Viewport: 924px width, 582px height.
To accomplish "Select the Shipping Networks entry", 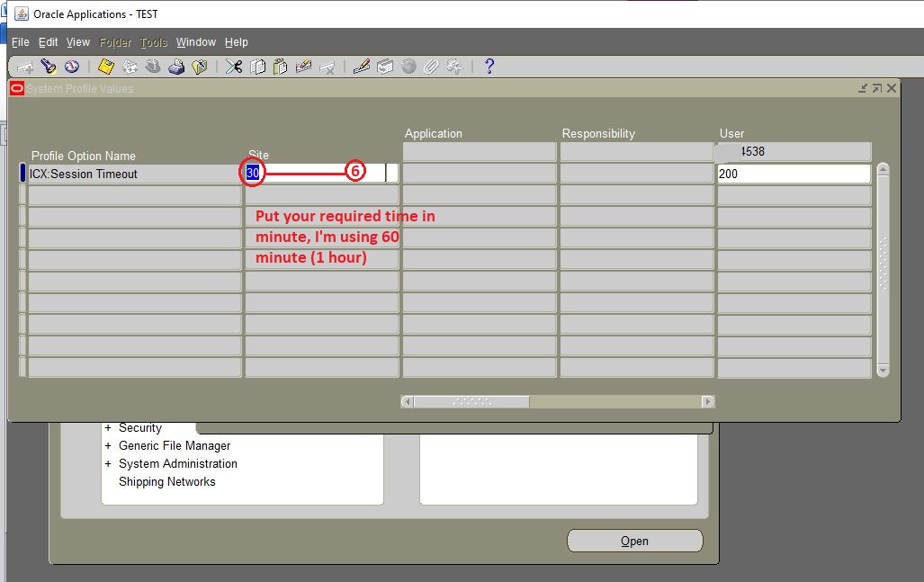I will 166,481.
